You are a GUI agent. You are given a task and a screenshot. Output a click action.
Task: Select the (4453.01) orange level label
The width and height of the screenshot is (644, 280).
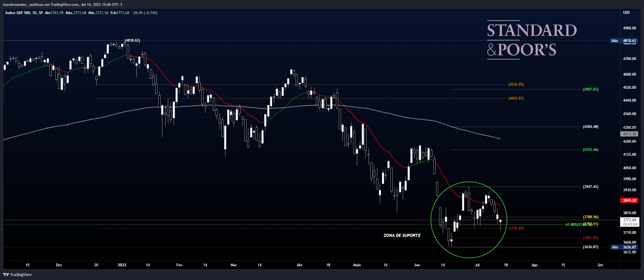pos(516,98)
